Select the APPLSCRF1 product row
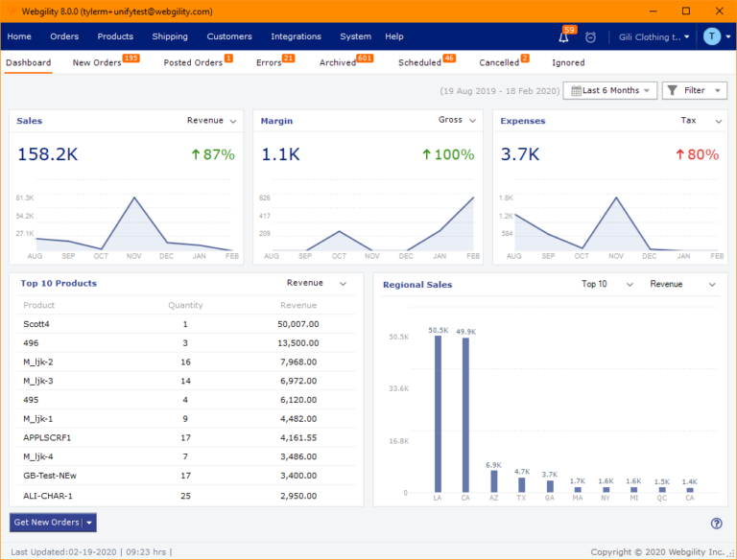Viewport: 737px width, 560px height. coord(186,438)
